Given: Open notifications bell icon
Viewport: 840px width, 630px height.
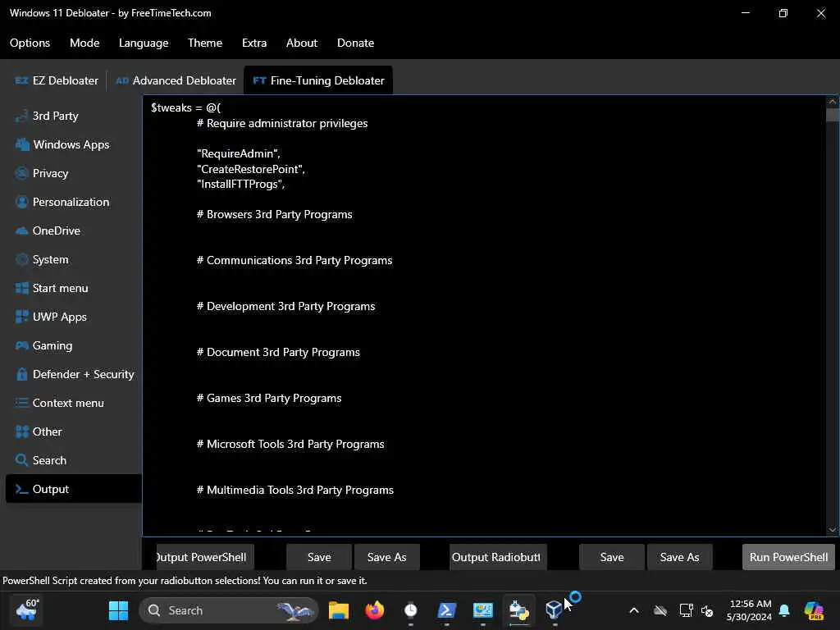Looking at the screenshot, I should pyautogui.click(x=784, y=610).
